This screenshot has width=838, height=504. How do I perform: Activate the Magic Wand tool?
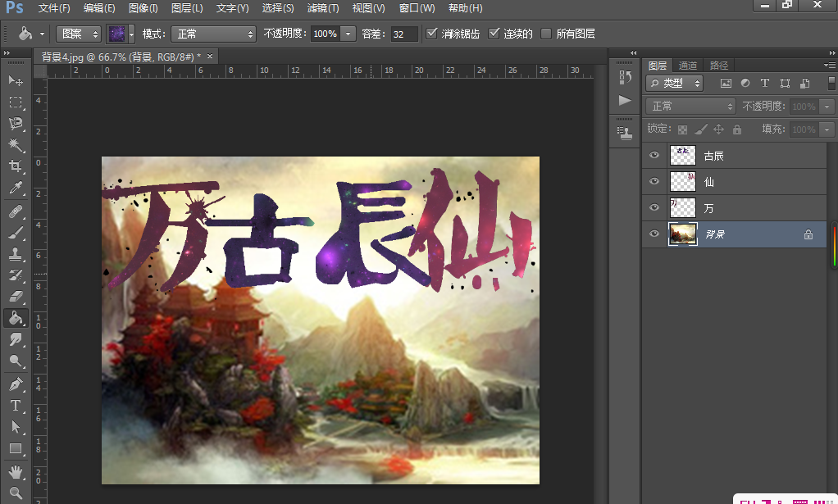(x=16, y=145)
